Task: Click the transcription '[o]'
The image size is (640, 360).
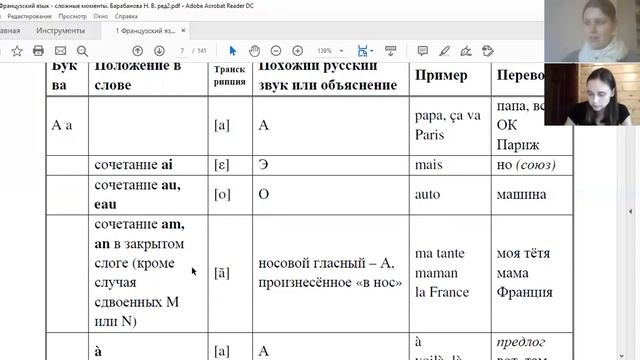Action: pyautogui.click(x=222, y=194)
